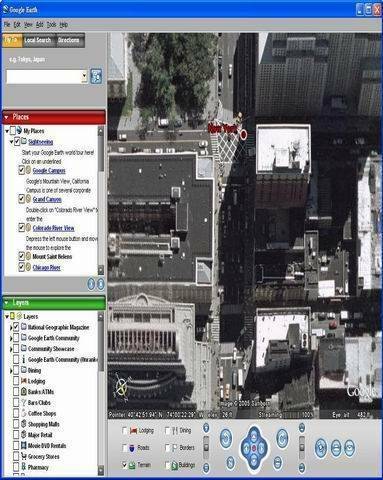The height and width of the screenshot is (480, 383).
Task: Collapse the Places panel header arrow
Action: (x=6, y=117)
